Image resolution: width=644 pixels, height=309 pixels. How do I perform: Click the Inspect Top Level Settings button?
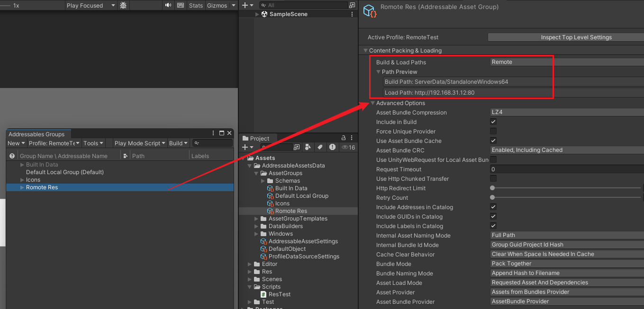pyautogui.click(x=566, y=37)
